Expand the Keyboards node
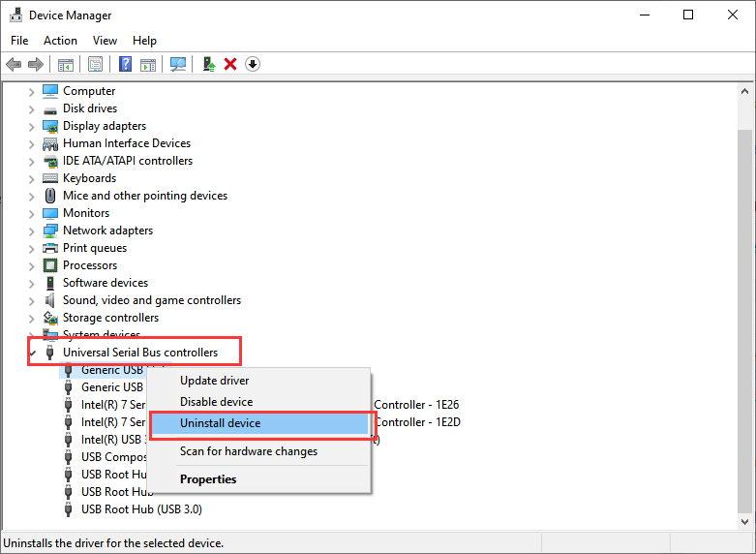 pos(31,179)
